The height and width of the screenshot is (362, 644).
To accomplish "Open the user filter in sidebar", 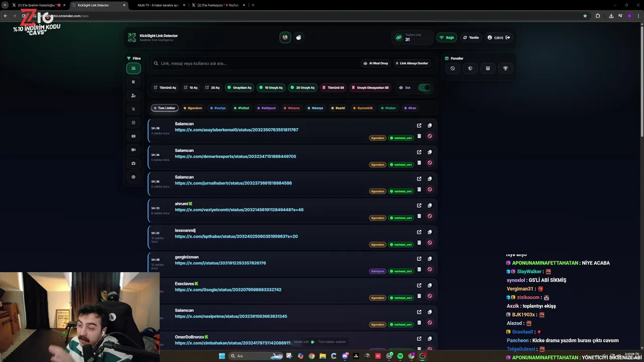I will click(x=133, y=96).
